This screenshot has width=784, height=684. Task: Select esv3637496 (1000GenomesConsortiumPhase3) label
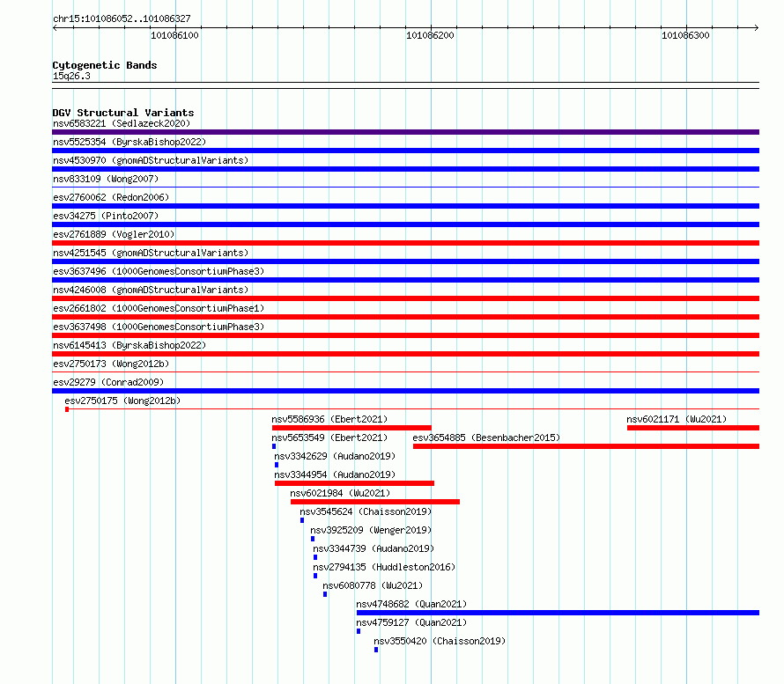pyautogui.click(x=159, y=271)
